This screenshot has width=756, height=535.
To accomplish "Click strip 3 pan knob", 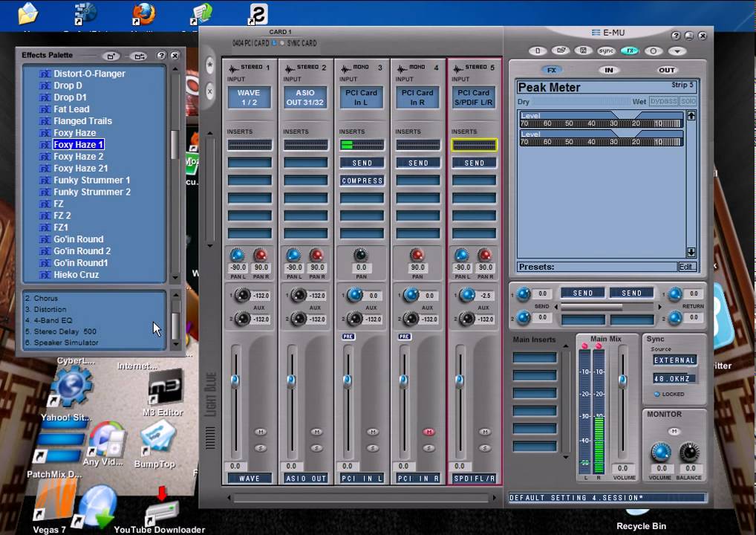I will pos(361,255).
